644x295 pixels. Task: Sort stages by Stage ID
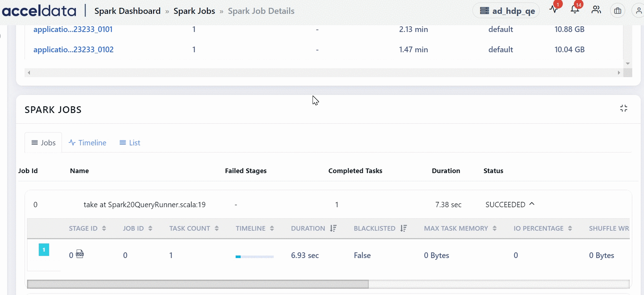coord(104,229)
